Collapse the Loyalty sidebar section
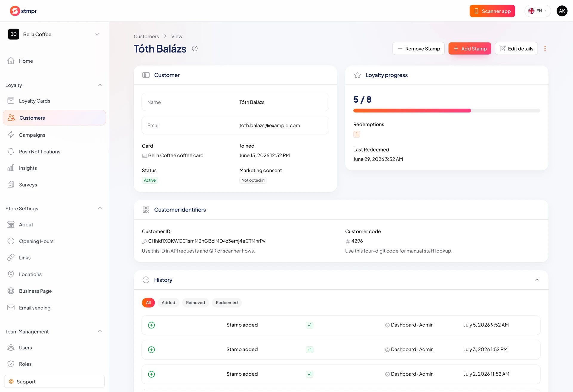This screenshot has height=392, width=573. 100,85
